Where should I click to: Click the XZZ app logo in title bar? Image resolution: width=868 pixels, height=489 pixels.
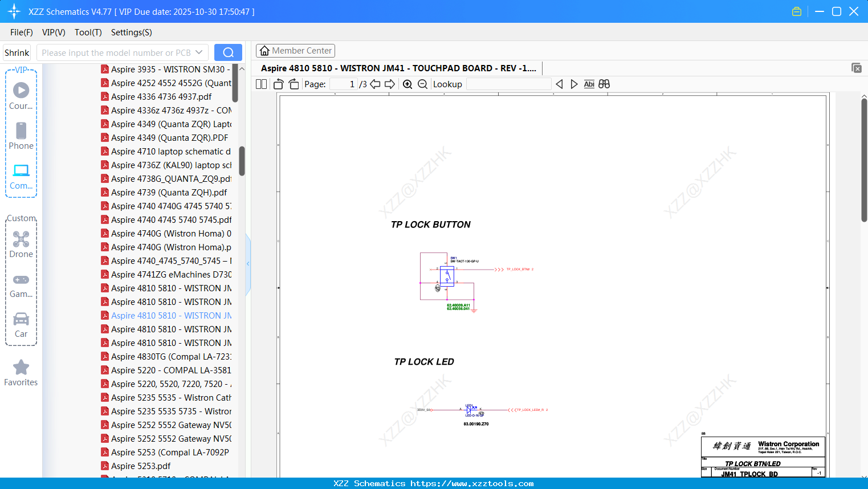14,11
